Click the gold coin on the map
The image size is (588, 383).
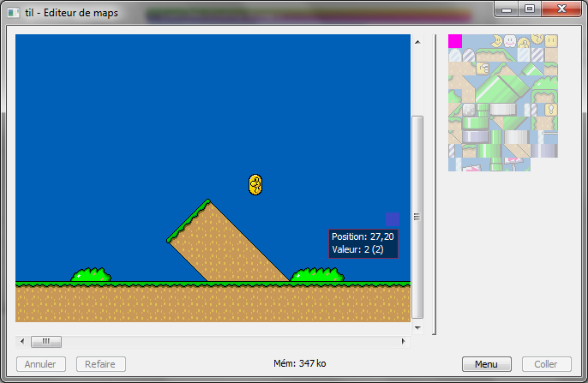pos(255,184)
